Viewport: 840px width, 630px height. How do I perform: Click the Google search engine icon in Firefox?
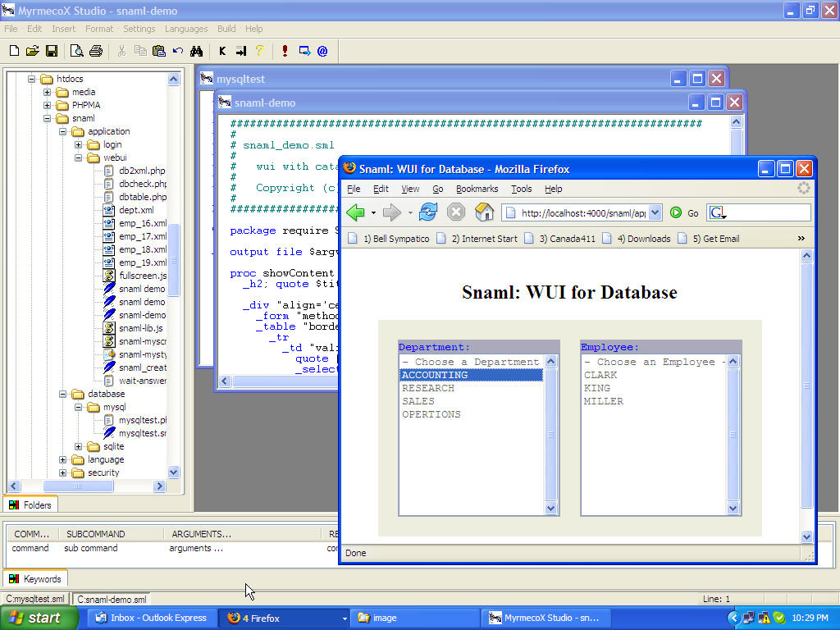tap(717, 212)
